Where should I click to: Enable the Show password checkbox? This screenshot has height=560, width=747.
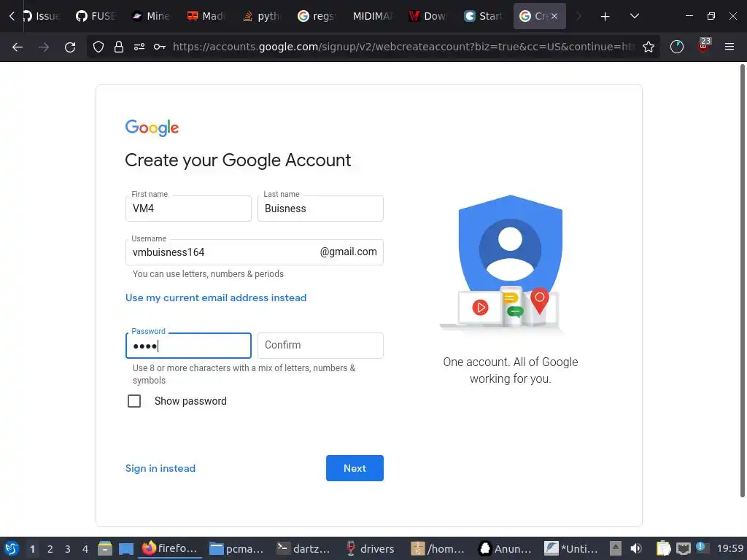pos(134,401)
